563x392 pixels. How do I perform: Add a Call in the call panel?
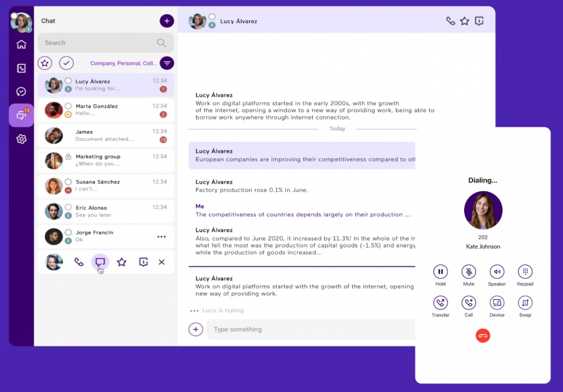(469, 303)
